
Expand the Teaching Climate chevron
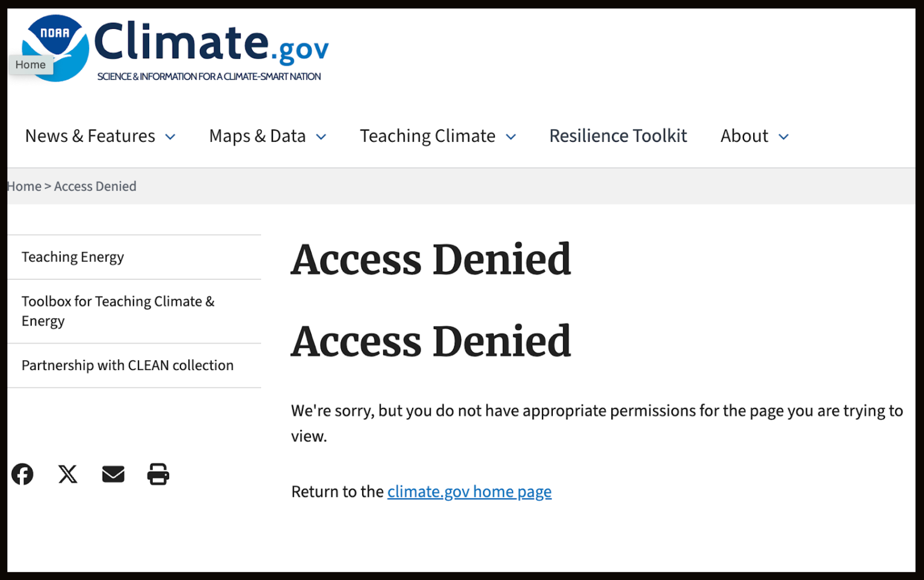[x=511, y=137]
